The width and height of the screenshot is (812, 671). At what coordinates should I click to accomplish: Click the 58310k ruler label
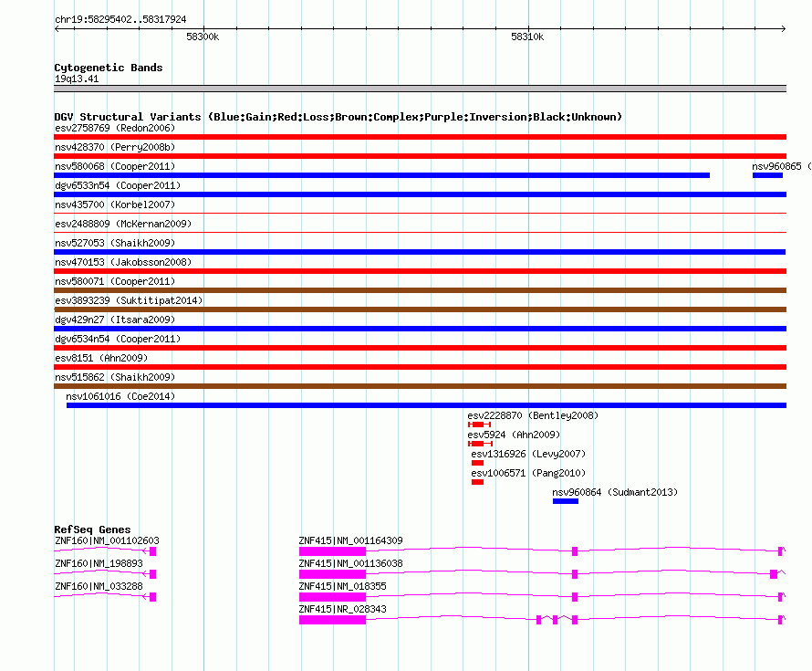(527, 37)
